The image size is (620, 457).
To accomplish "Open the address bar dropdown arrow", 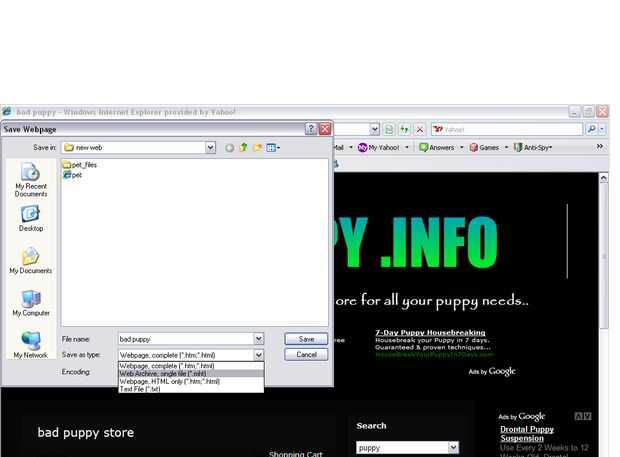I will point(374,129).
